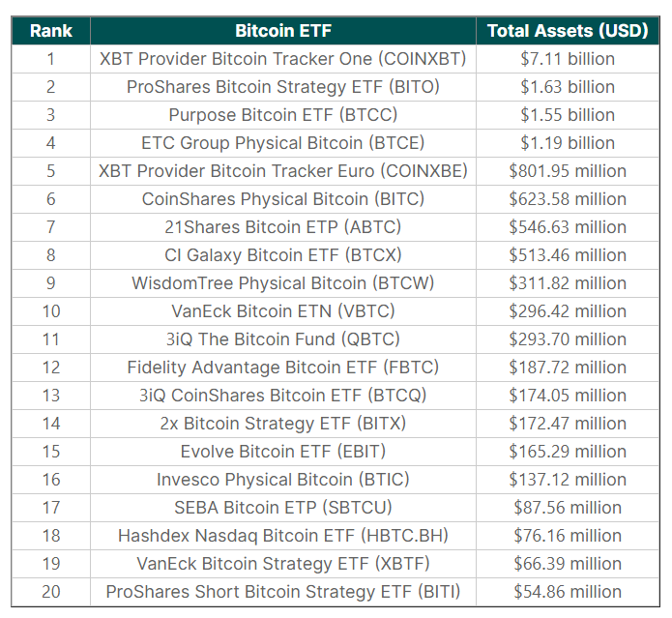672x618 pixels.
Task: Select VanEck Bitcoin ETN (VBTC) row
Action: 282,311
